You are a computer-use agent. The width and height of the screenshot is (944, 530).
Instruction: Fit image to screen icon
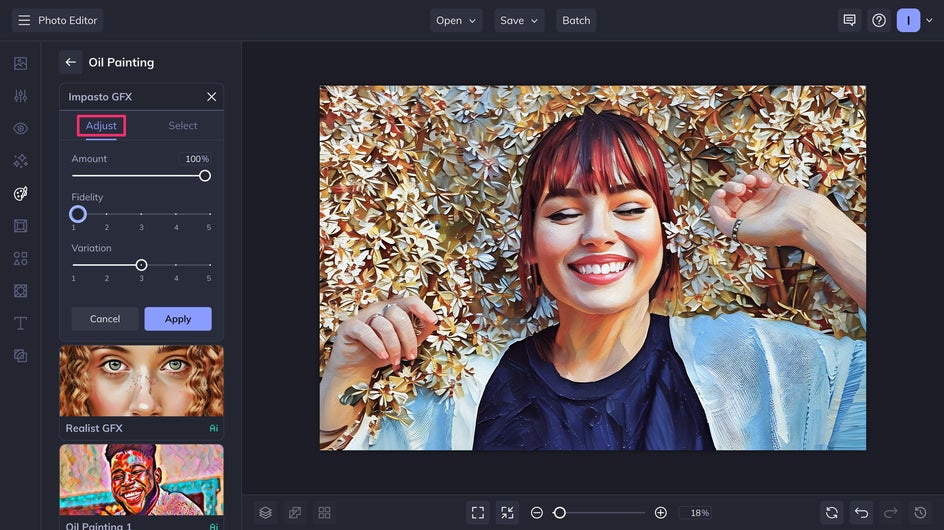tap(478, 513)
